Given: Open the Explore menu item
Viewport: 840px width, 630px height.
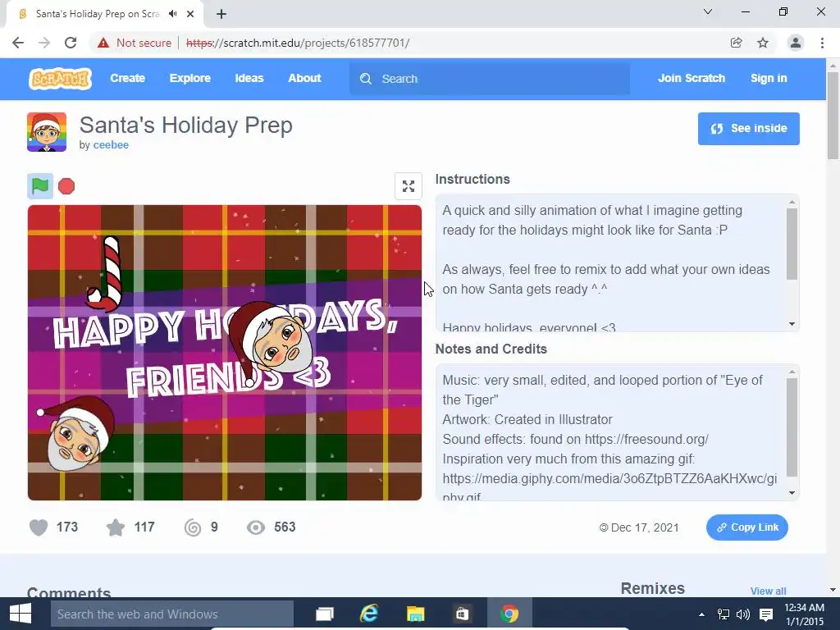Looking at the screenshot, I should point(189,78).
